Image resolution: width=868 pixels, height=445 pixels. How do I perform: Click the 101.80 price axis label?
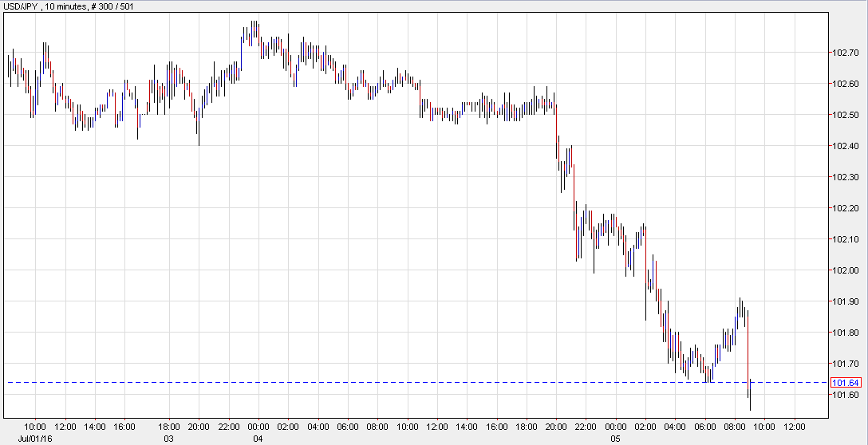click(x=846, y=333)
